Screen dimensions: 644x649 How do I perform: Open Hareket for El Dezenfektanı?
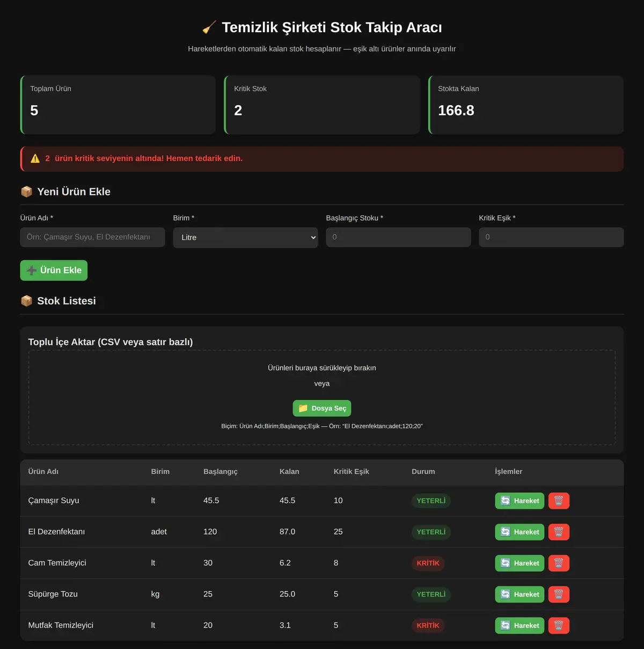519,532
